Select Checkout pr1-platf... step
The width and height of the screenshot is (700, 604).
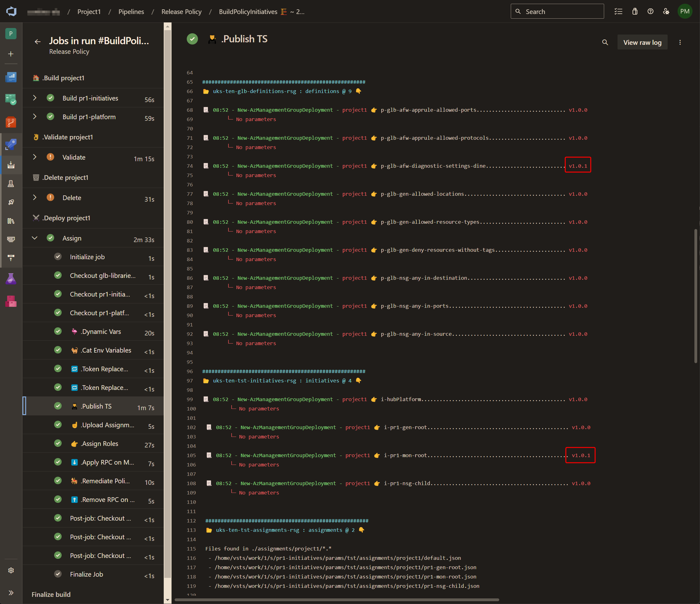pos(93,313)
